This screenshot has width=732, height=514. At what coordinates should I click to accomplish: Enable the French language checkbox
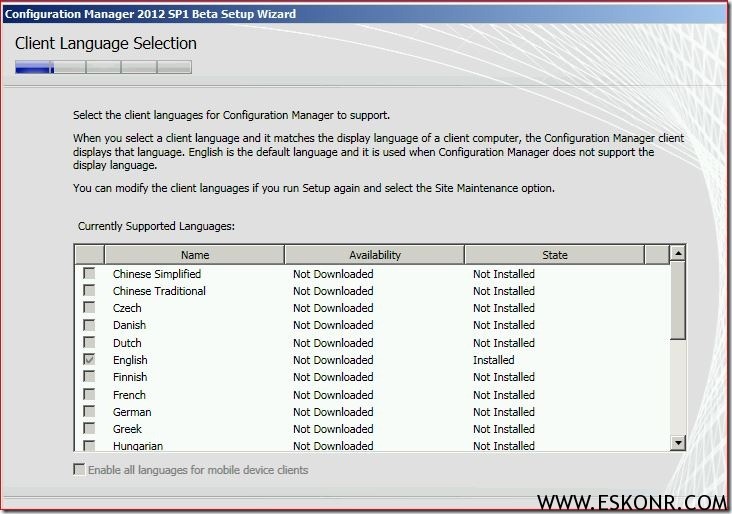coord(89,394)
